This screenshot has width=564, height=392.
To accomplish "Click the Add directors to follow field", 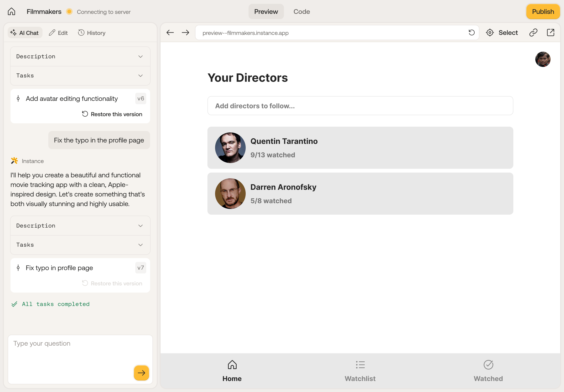I will (360, 106).
